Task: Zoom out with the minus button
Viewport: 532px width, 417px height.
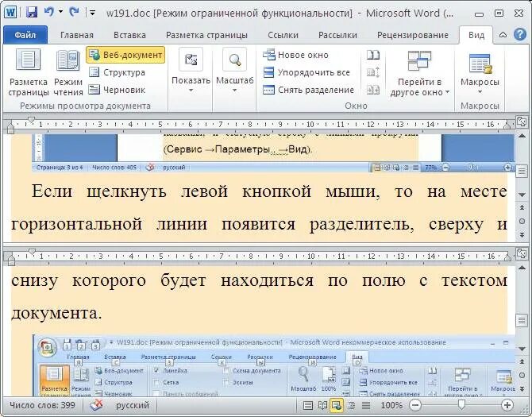Action: 415,405
